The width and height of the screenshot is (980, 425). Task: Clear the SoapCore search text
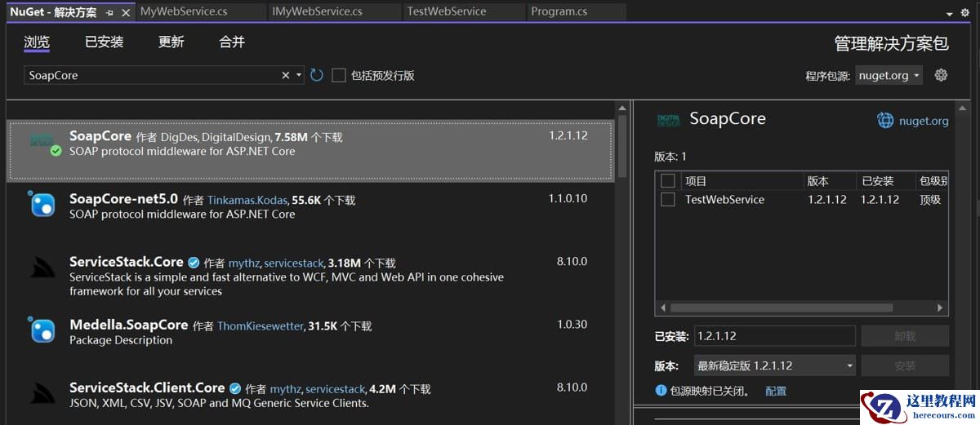pos(286,75)
